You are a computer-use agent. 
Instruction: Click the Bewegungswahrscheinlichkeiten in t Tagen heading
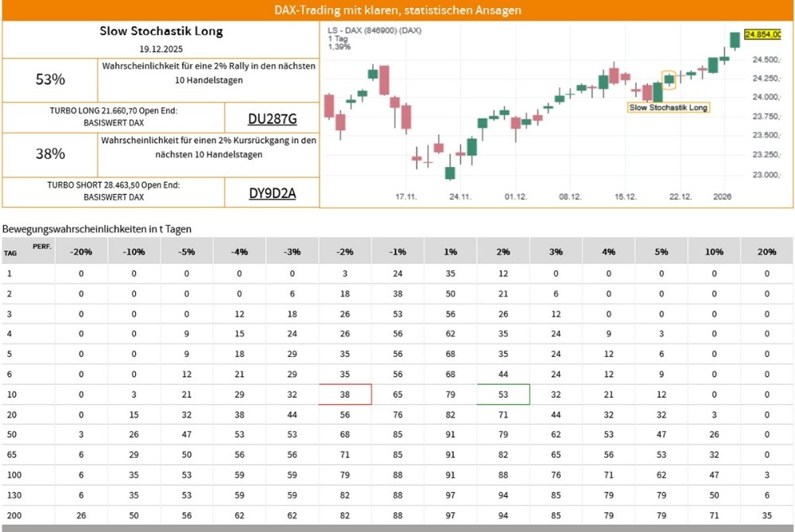[97, 229]
